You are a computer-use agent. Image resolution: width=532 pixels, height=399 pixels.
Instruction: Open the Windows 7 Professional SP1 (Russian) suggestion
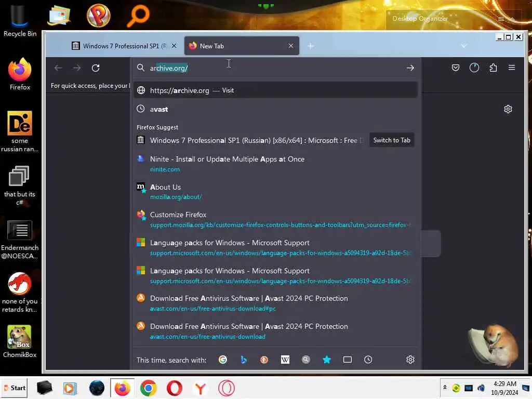250,140
